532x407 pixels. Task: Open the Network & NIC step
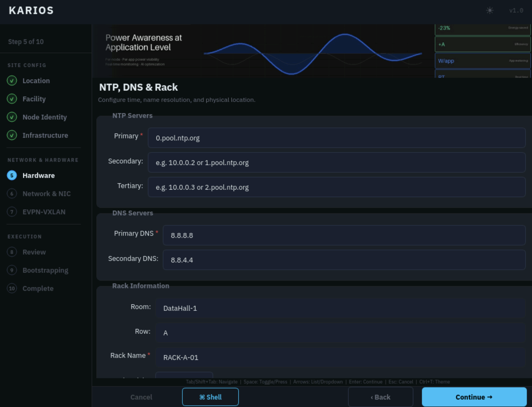pyautogui.click(x=46, y=194)
